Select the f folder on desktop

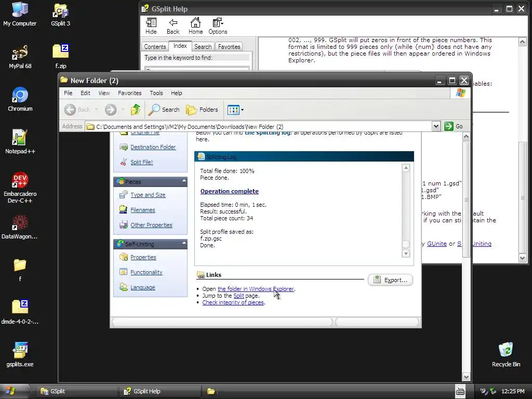point(20,270)
